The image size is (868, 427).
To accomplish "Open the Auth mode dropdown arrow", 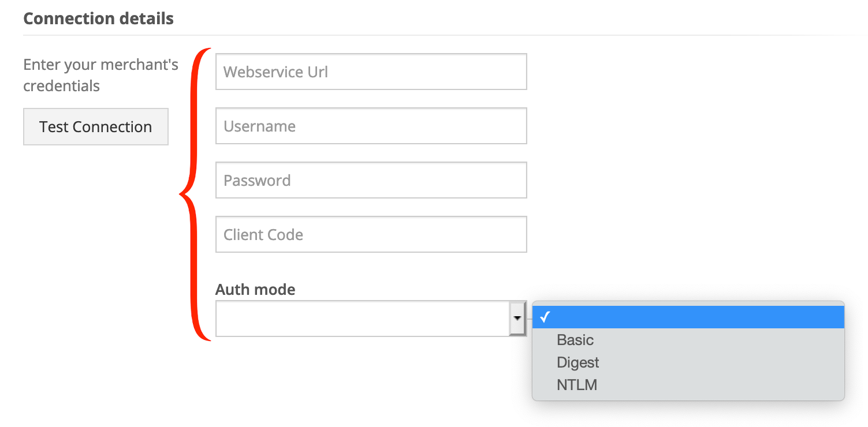I will click(x=517, y=319).
